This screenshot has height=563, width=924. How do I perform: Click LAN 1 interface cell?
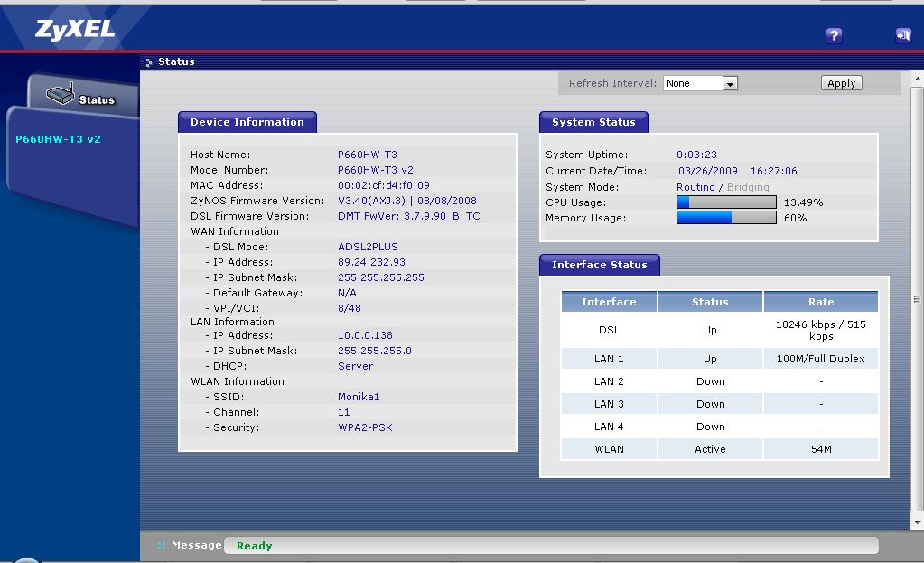[x=609, y=359]
